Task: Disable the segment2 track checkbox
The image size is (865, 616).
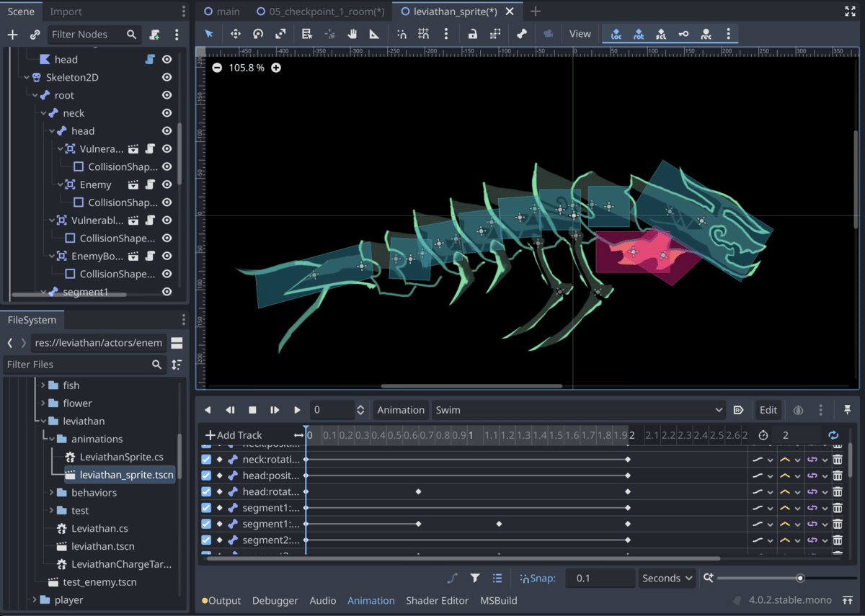Action: [207, 540]
